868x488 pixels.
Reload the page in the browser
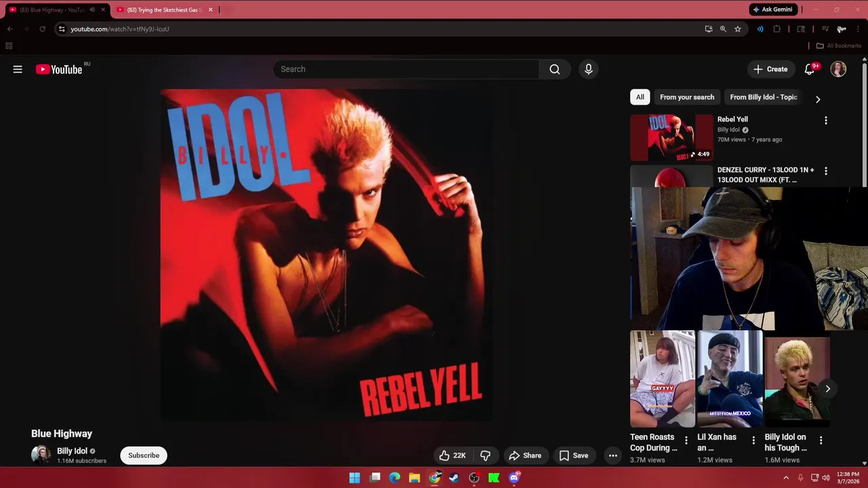coord(42,29)
